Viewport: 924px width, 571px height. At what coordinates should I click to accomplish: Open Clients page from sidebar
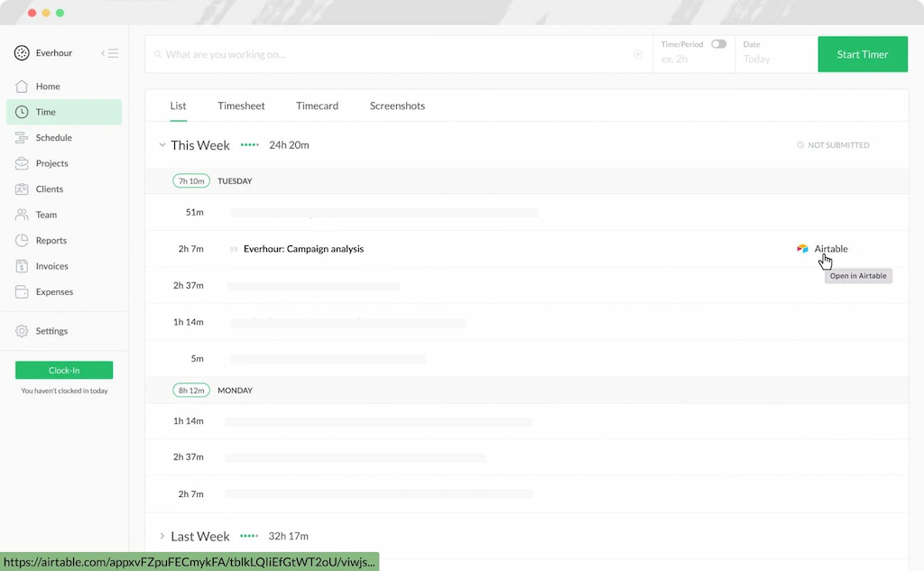pyautogui.click(x=64, y=189)
